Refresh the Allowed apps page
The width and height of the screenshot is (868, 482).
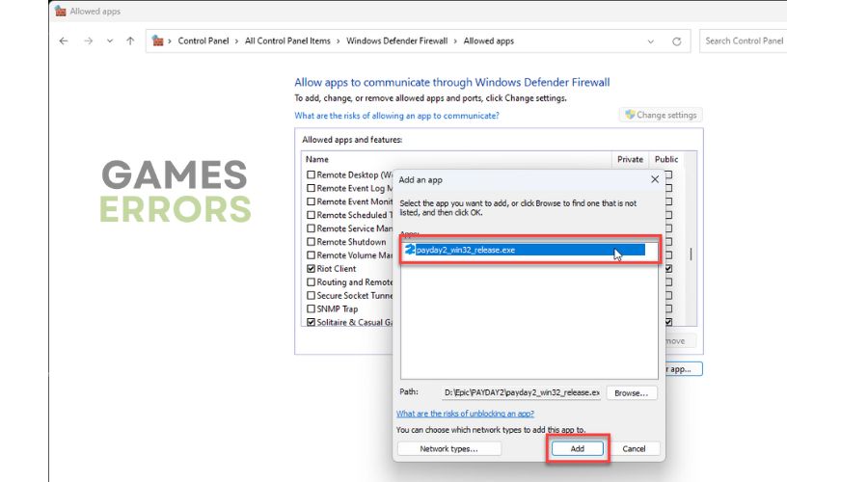676,41
